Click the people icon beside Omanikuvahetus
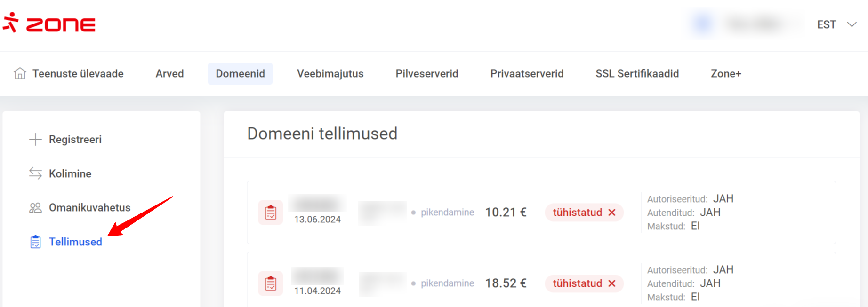868x307 pixels. click(x=35, y=208)
